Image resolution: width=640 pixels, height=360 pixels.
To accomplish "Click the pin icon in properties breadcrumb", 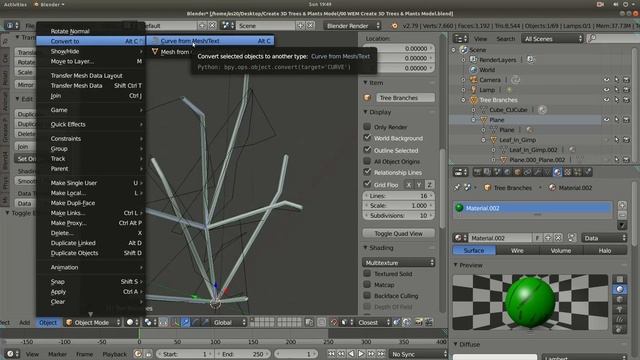I will tap(458, 187).
